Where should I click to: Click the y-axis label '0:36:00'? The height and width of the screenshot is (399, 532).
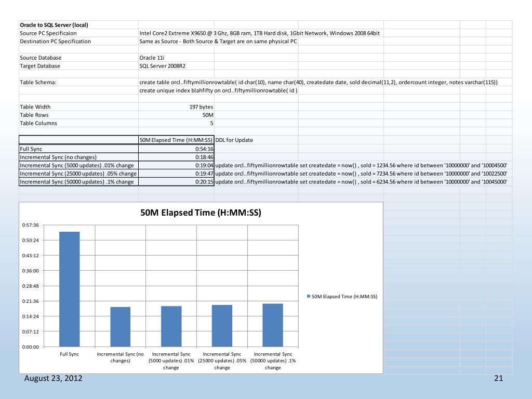pos(31,271)
